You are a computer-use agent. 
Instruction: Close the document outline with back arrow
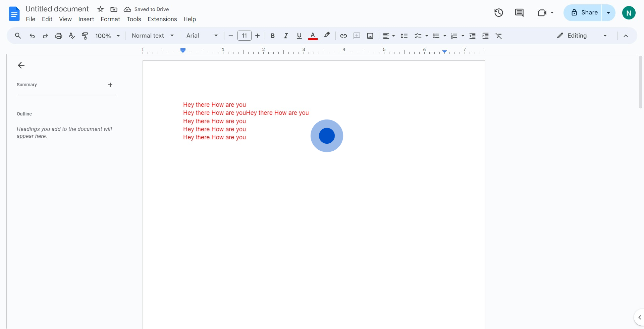[21, 65]
